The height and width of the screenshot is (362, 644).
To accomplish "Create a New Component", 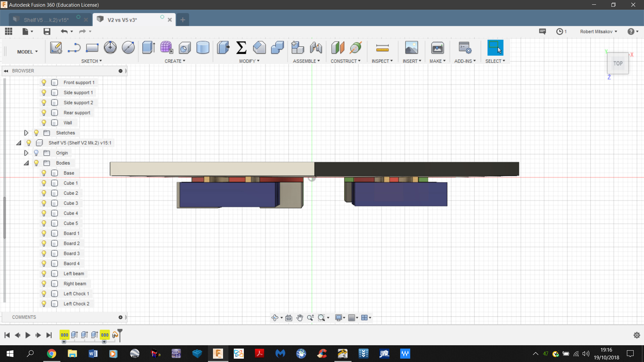I will tap(298, 48).
